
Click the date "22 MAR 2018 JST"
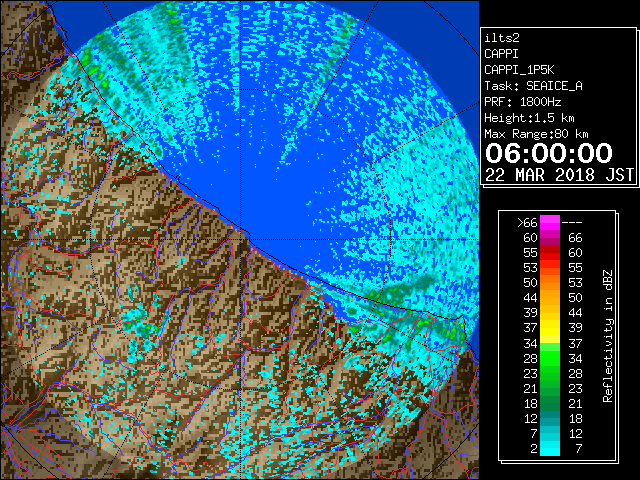point(559,175)
